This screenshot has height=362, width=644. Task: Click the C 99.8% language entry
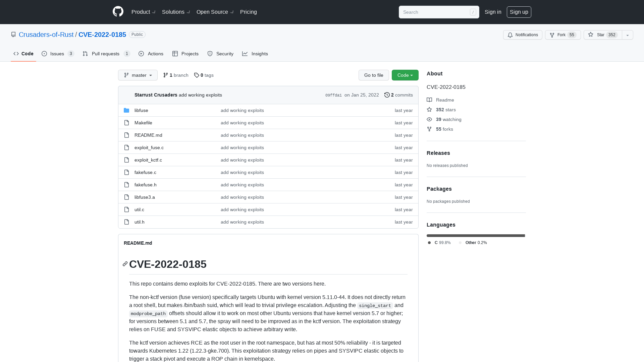coord(439,243)
